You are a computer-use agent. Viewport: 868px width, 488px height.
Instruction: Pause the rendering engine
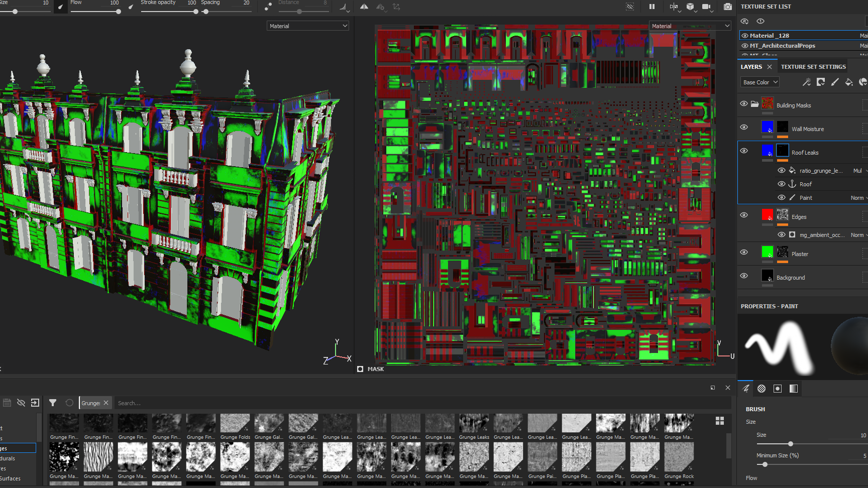click(652, 7)
